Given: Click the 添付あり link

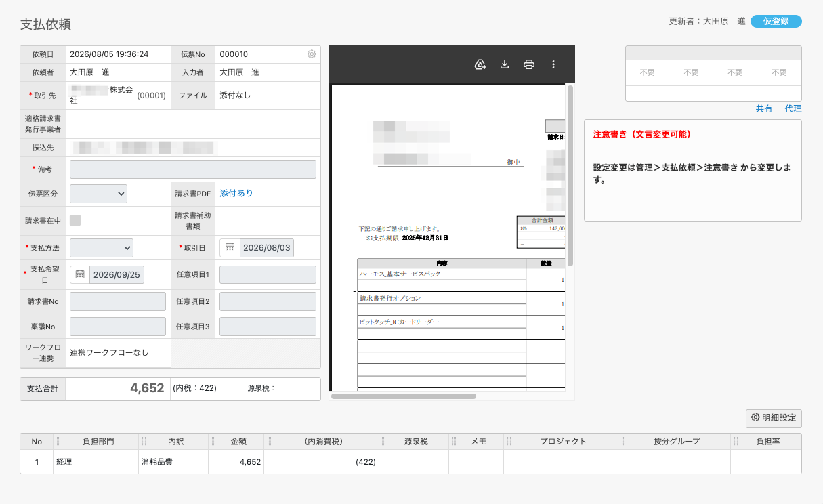Looking at the screenshot, I should click(236, 193).
